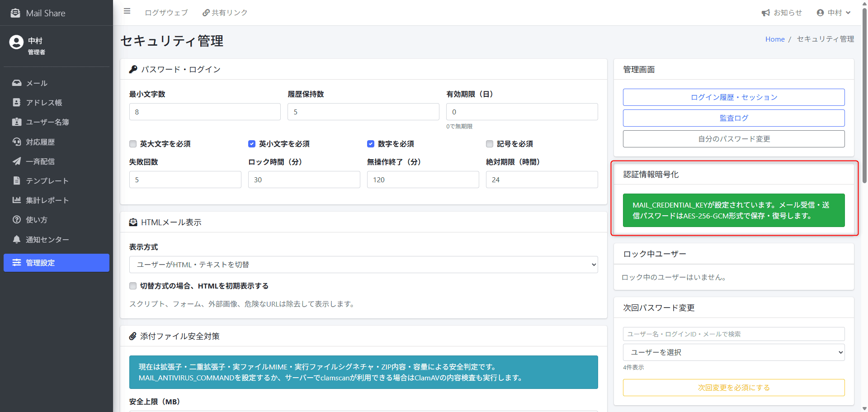
Task: Open the ログザウェブ top link
Action: pos(166,13)
